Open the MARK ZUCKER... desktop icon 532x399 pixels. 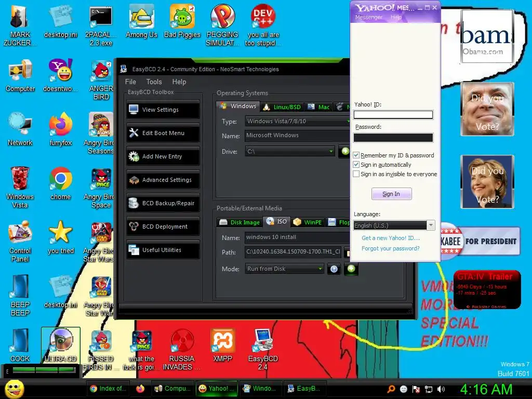pyautogui.click(x=20, y=25)
